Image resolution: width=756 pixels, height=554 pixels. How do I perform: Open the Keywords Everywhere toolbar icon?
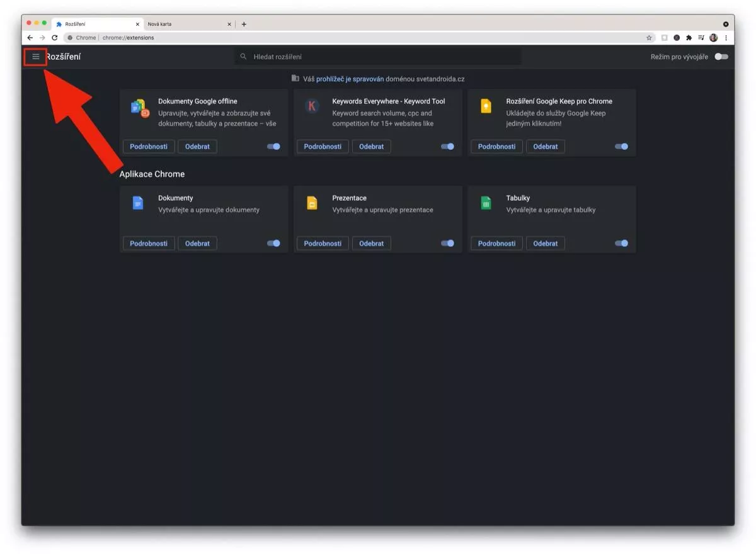click(x=677, y=38)
